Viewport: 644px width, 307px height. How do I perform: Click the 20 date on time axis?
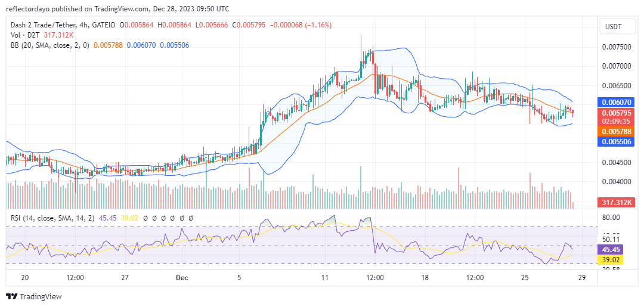click(x=25, y=277)
